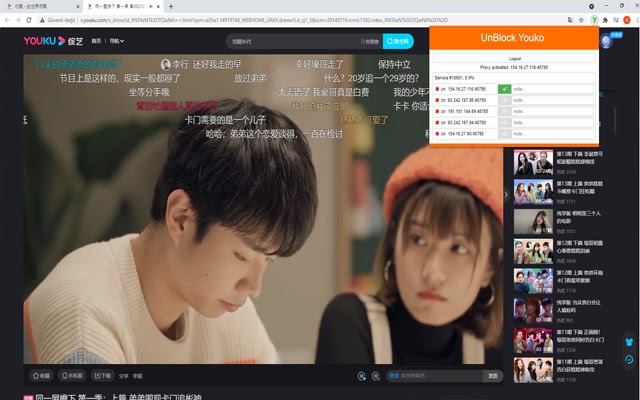Deactivate the green-checked 154.16.27.116 proxy

(504, 89)
